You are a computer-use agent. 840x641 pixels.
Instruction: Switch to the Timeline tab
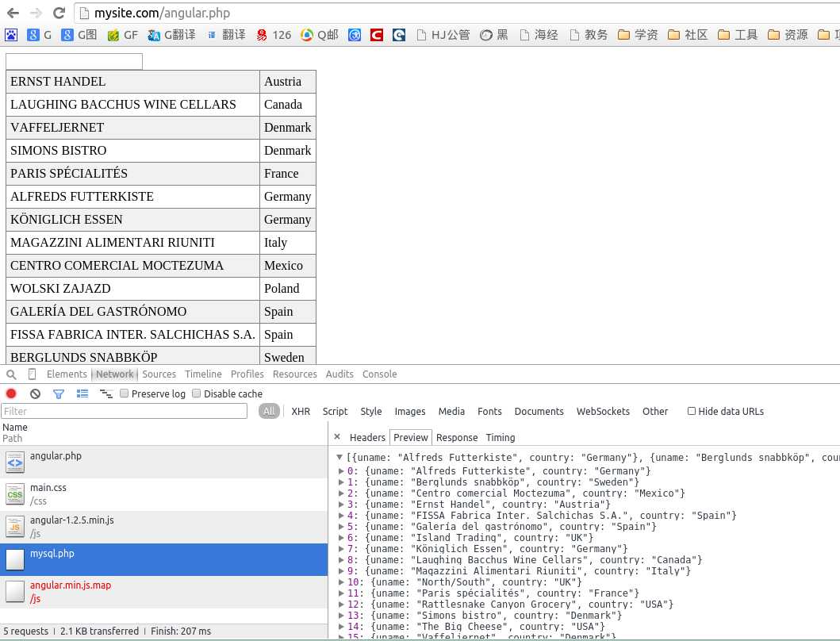tap(203, 374)
